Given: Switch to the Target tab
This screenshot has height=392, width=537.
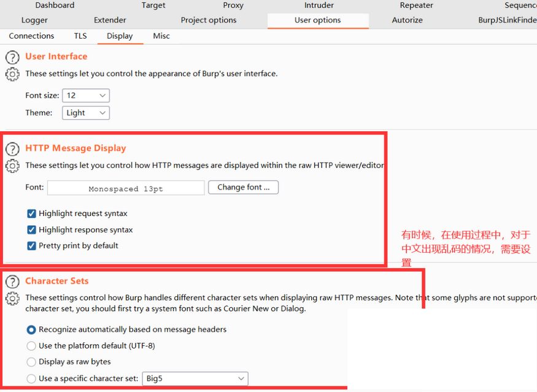Looking at the screenshot, I should [x=153, y=5].
